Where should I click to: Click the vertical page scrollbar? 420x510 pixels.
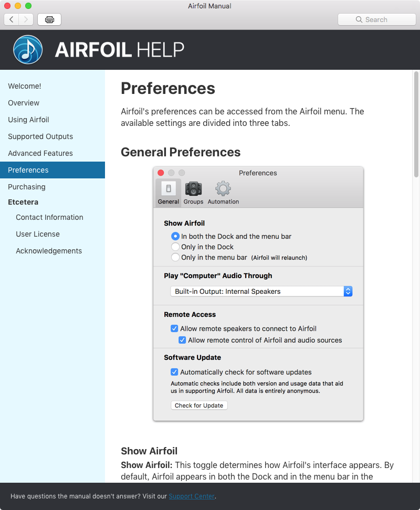[x=416, y=124]
